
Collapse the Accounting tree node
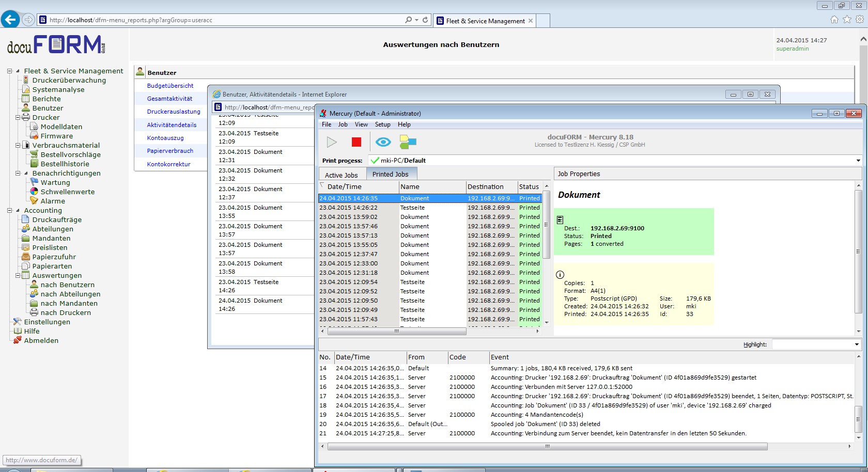[10, 210]
